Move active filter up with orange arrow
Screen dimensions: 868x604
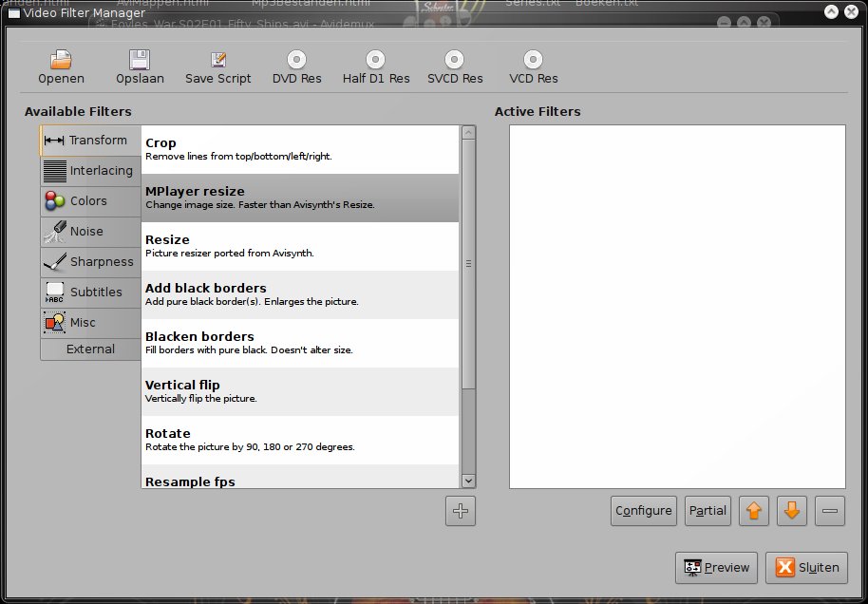[753, 510]
